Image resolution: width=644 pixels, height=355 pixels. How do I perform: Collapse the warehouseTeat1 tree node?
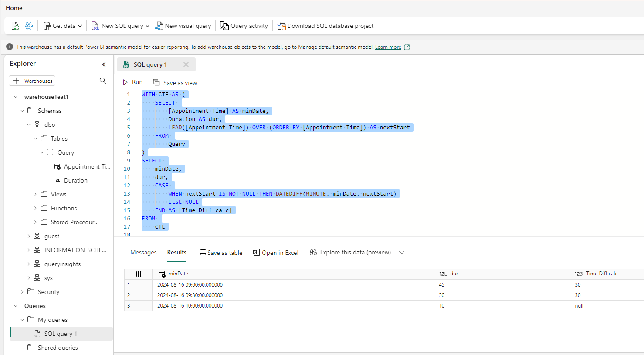tap(16, 97)
